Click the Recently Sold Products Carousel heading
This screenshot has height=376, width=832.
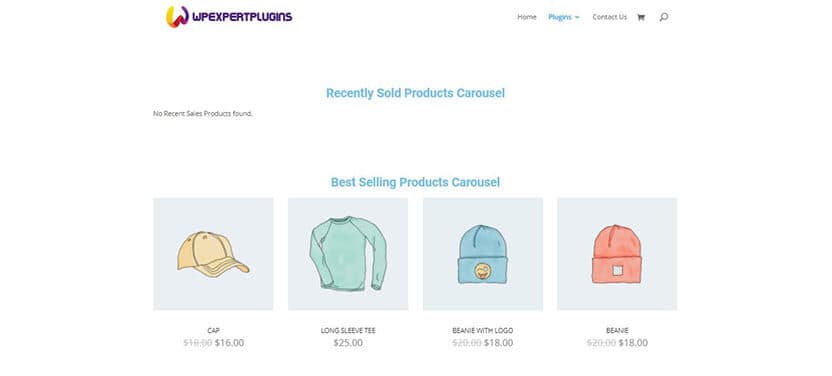coord(415,93)
